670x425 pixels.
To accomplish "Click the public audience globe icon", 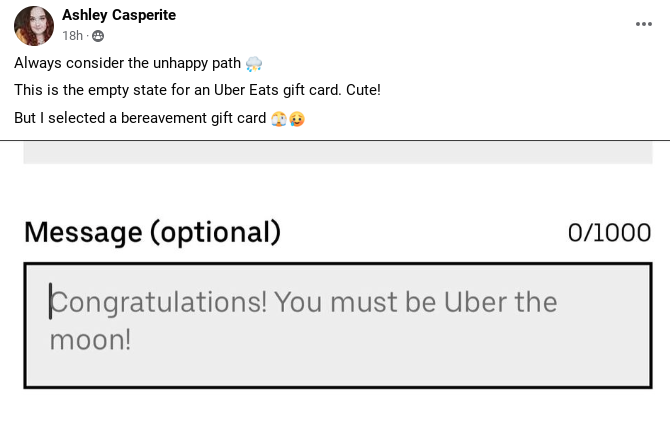I will [x=98, y=36].
